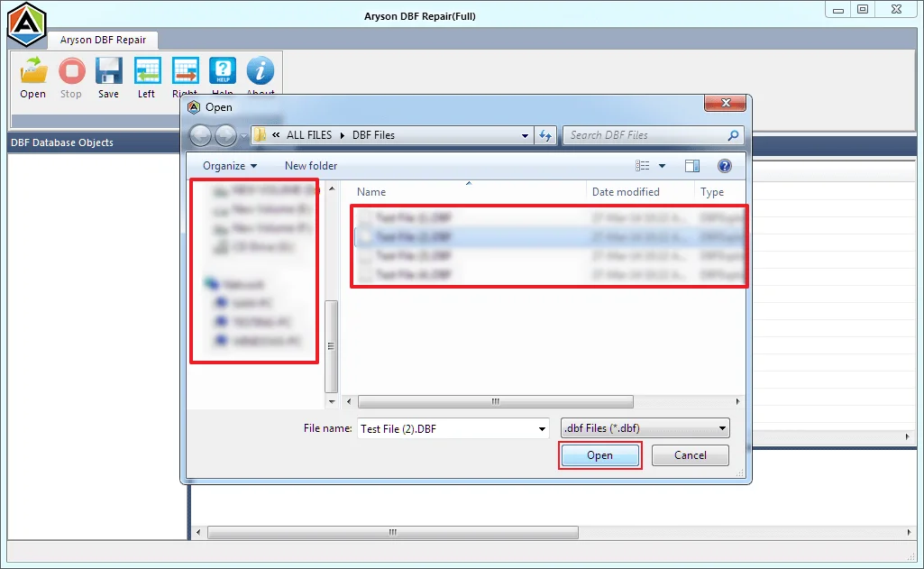924x569 pixels.
Task: Click New folder in the dialog toolbar
Action: point(311,166)
